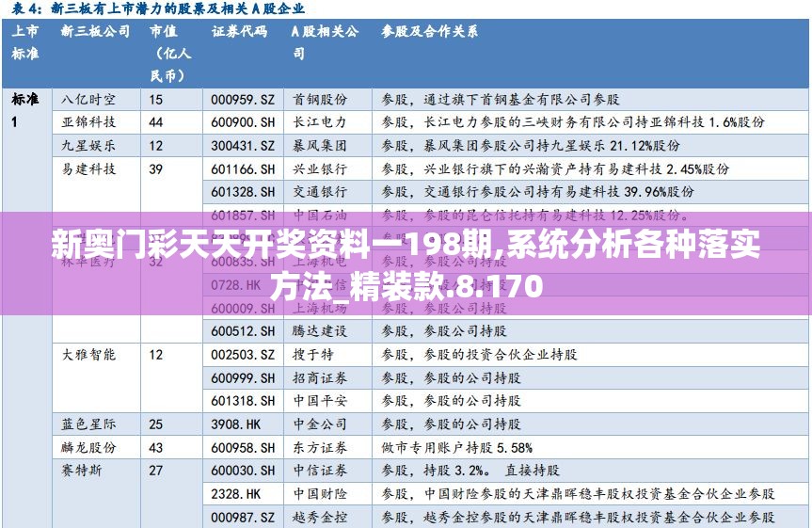Click stock code 600900.SH
The height and width of the screenshot is (528, 812).
pos(243,122)
